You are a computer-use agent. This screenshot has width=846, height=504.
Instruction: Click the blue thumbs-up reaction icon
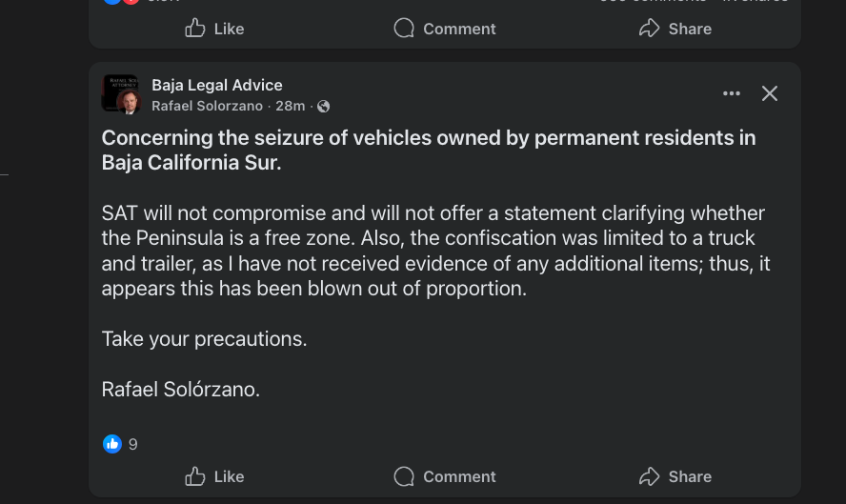pyautogui.click(x=112, y=444)
